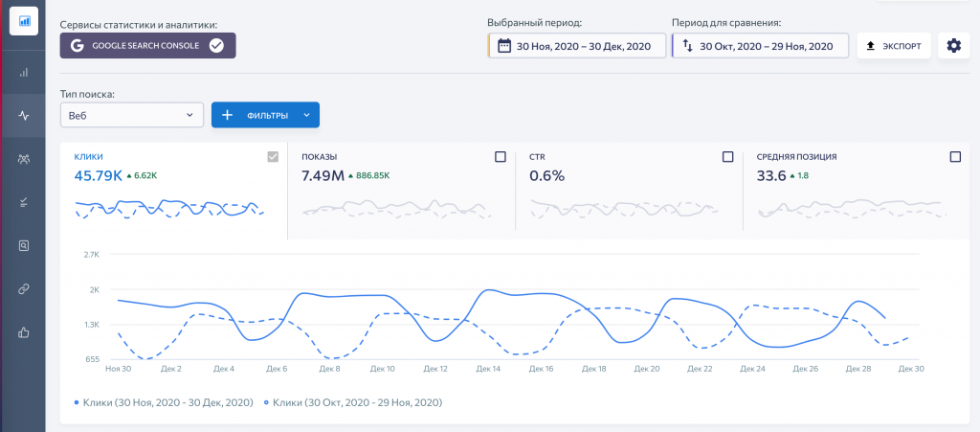The image size is (980, 432).
Task: Open settings via the gear icon
Action: (952, 45)
